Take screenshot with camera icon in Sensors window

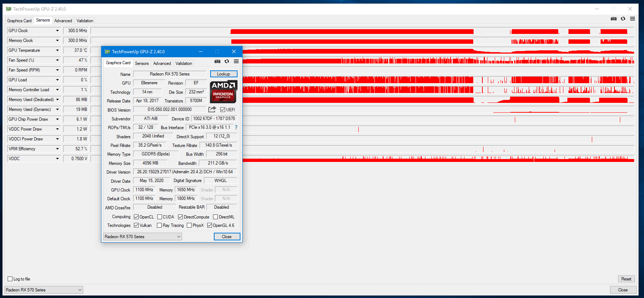[614, 19]
